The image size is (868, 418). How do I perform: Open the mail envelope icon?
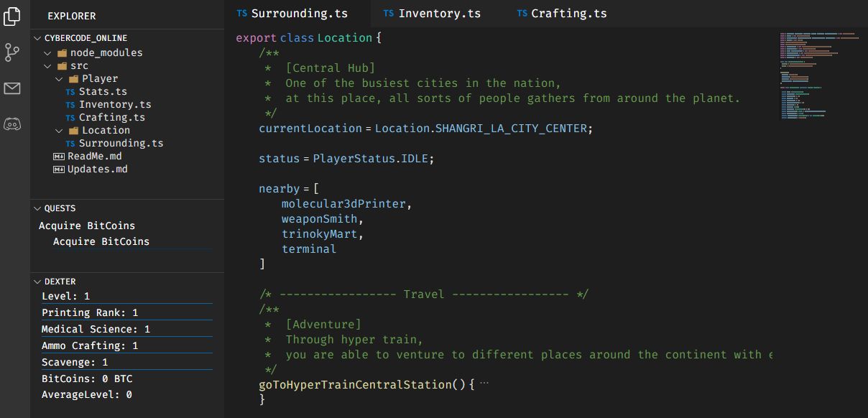12,88
